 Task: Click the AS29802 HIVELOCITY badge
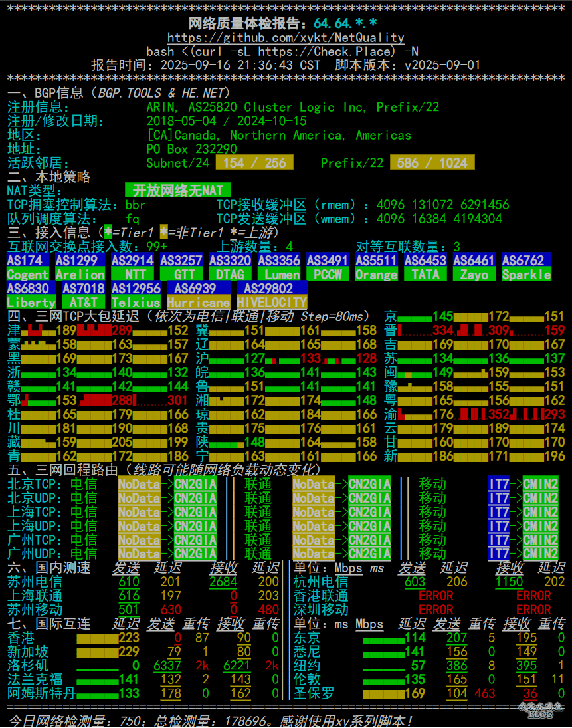272,295
